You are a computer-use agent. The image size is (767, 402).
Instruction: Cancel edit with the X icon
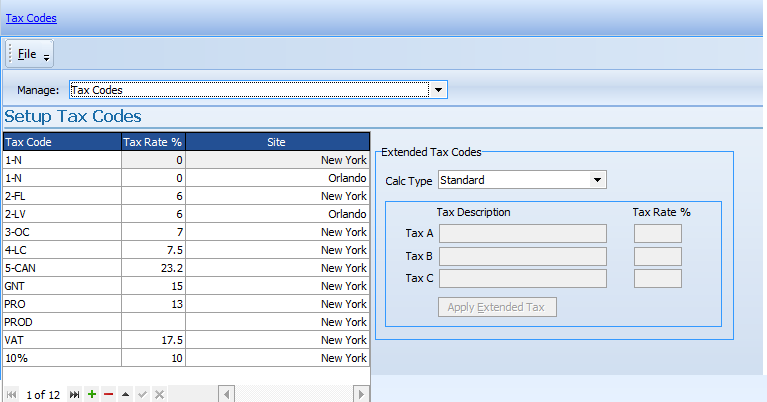(x=159, y=395)
